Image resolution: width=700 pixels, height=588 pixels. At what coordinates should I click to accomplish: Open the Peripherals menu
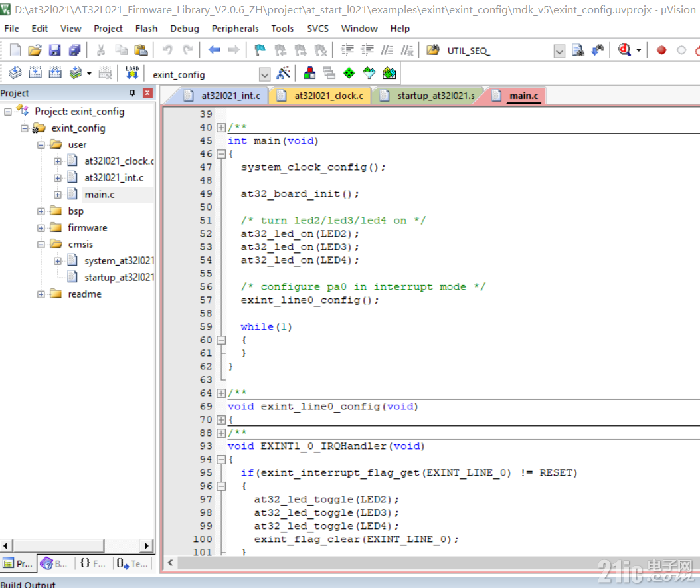click(x=235, y=29)
